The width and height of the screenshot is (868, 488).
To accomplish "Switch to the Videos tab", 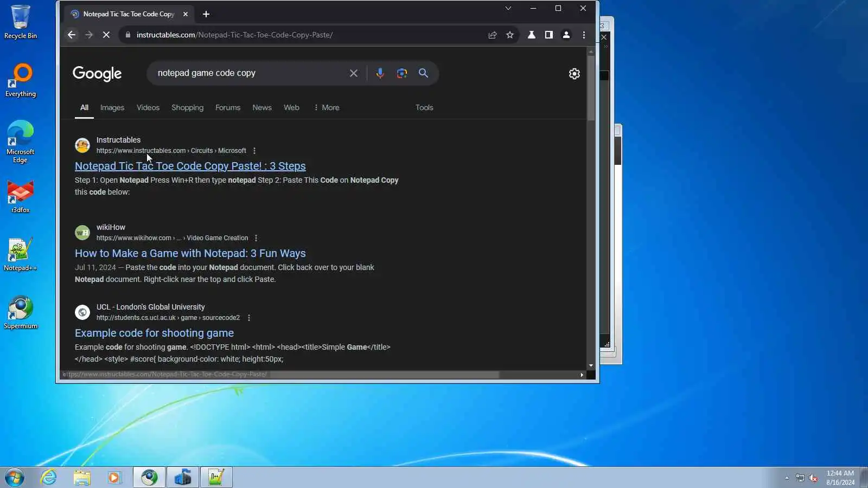I will click(x=148, y=107).
